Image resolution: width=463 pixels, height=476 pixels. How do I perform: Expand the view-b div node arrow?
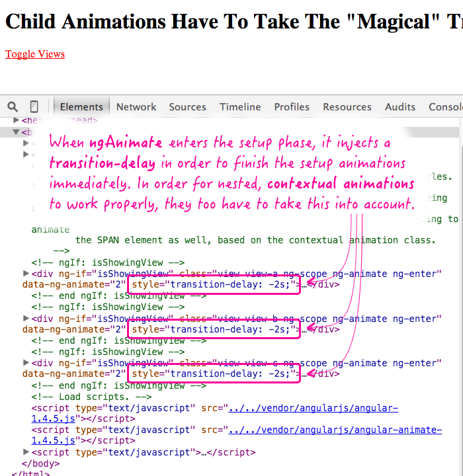26,319
